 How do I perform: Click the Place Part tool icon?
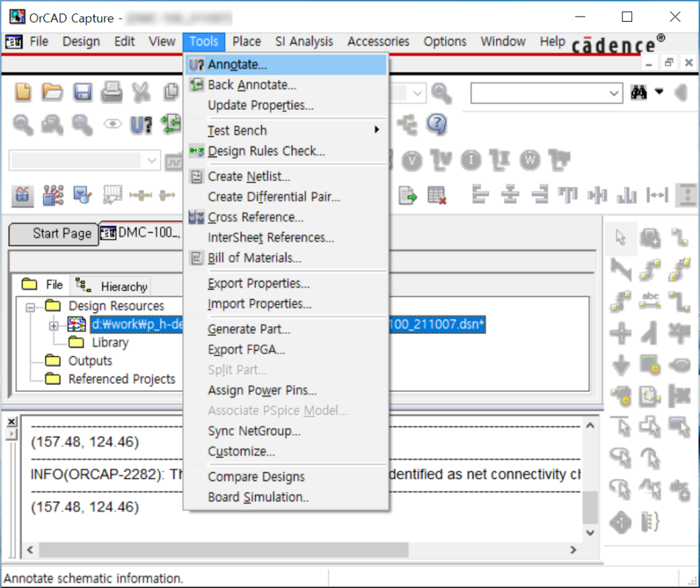[x=650, y=238]
